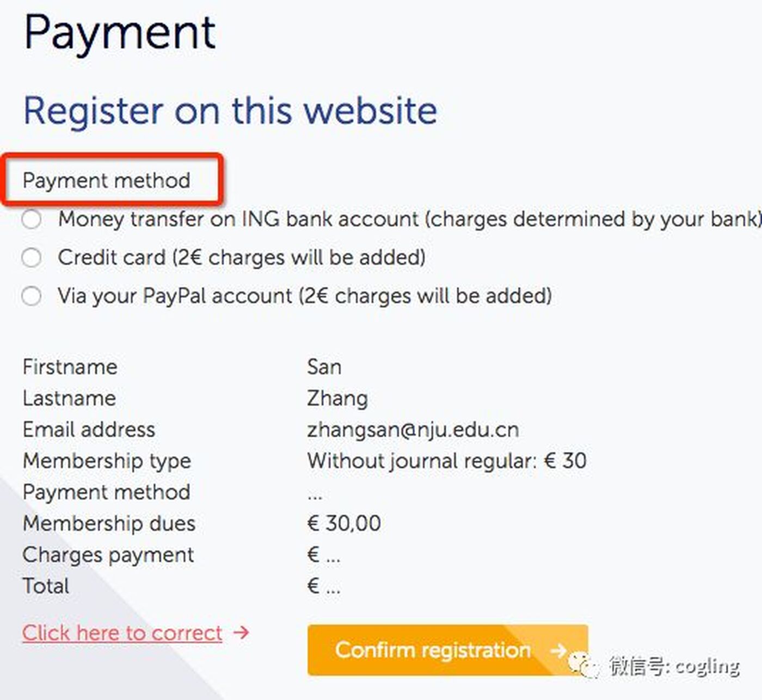This screenshot has width=762, height=700.
Task: Open the 'Click here to correct' link
Action: 122,633
